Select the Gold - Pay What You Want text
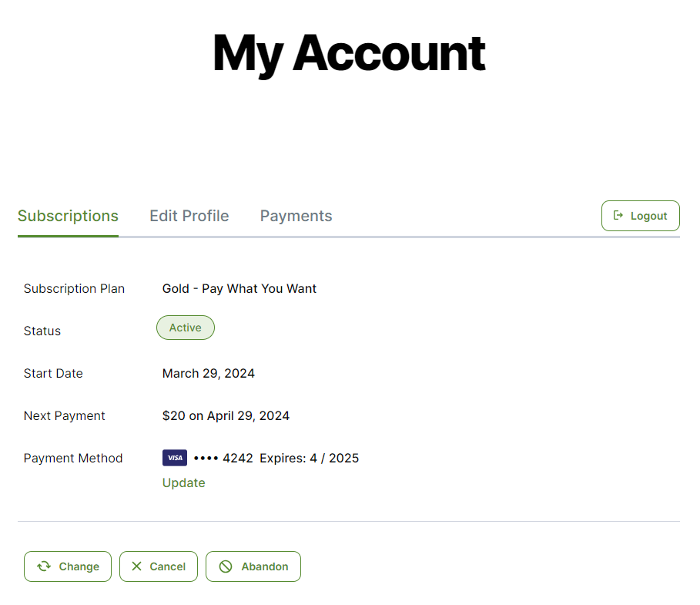Viewport: 700px width, 605px height. (x=239, y=289)
